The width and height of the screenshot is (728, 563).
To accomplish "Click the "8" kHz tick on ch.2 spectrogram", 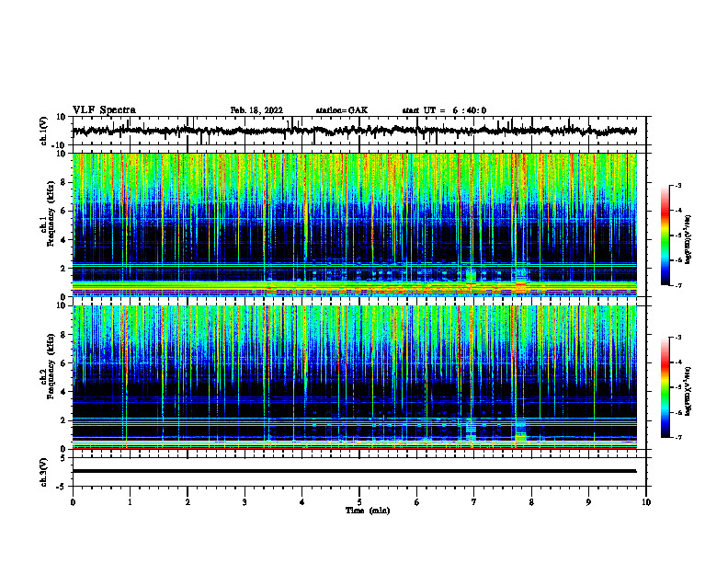I will pyautogui.click(x=63, y=335).
